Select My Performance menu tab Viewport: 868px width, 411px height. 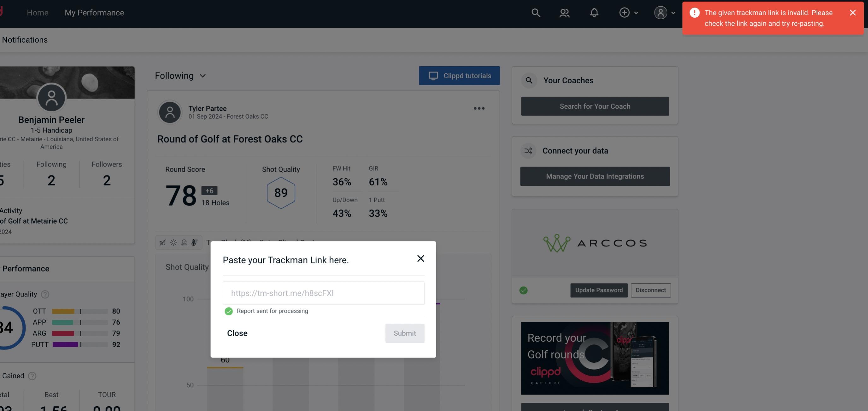coord(94,12)
